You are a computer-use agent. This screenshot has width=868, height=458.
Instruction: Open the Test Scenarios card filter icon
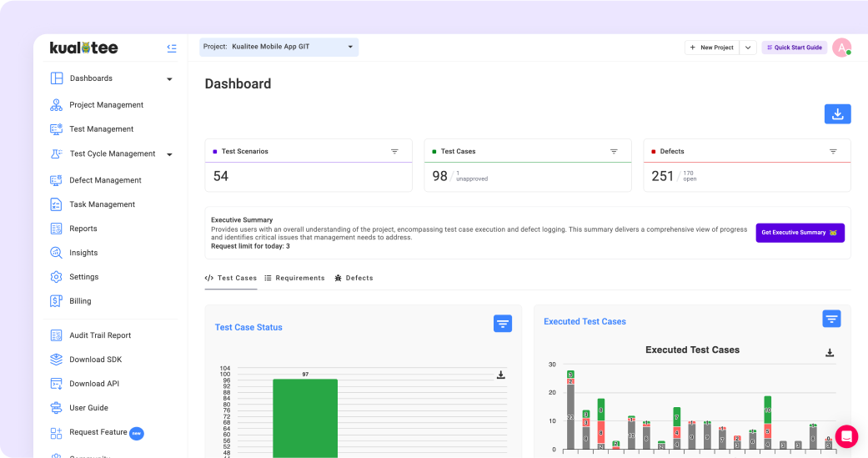coord(394,151)
